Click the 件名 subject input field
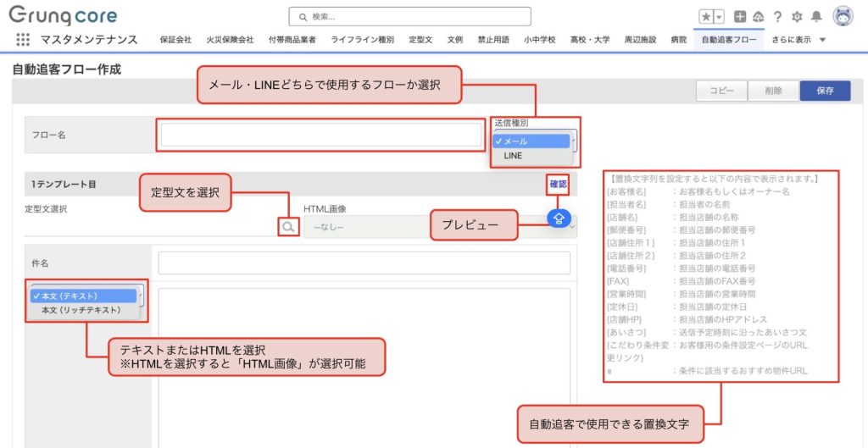The width and height of the screenshot is (868, 448). coord(366,263)
